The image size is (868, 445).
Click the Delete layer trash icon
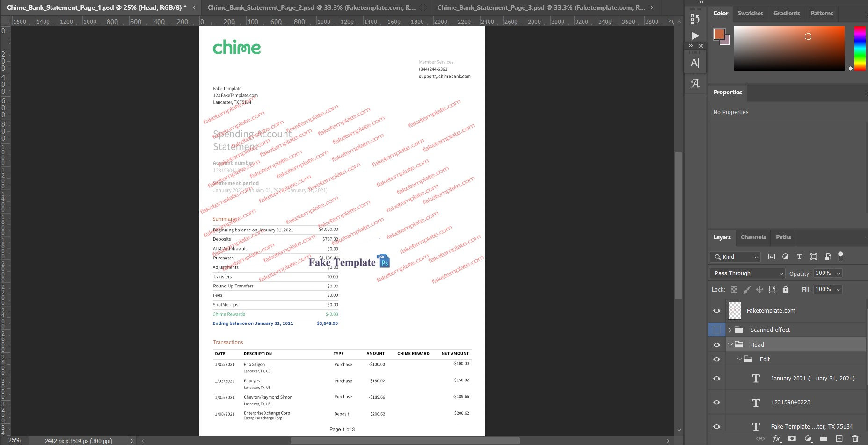click(855, 438)
